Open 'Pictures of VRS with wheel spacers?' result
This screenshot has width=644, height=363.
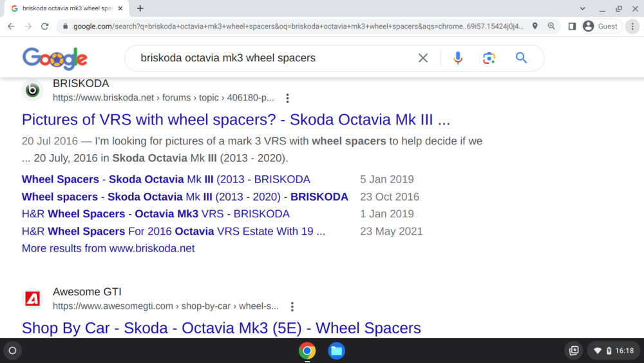click(x=236, y=120)
